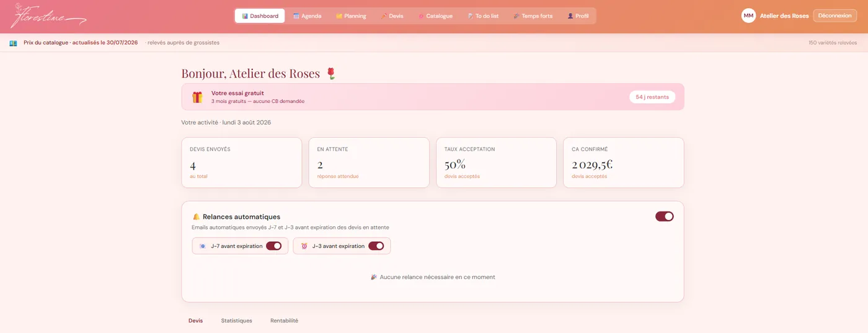Click the Profil person icon
Viewport: 868px width, 333px height.
(570, 16)
